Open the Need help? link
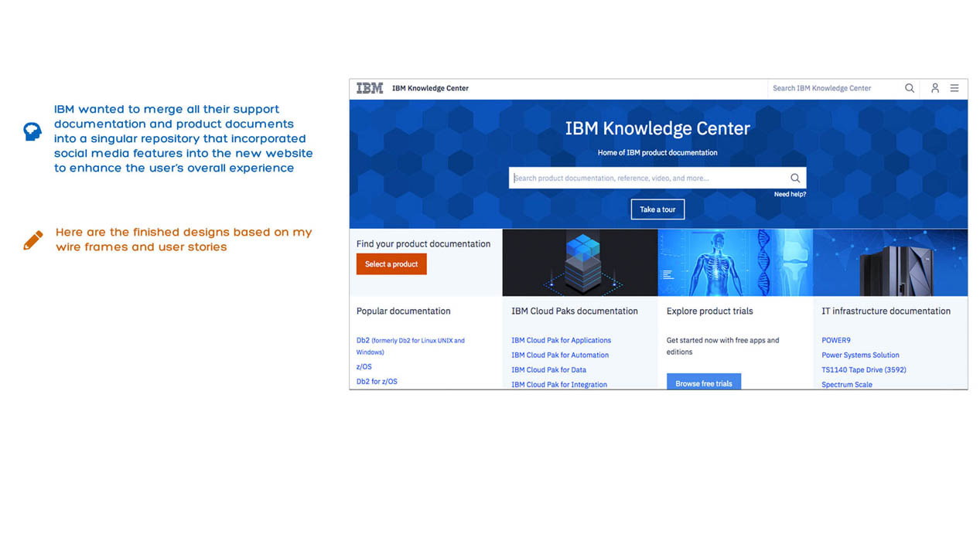This screenshot has height=551, width=980. pyautogui.click(x=790, y=195)
